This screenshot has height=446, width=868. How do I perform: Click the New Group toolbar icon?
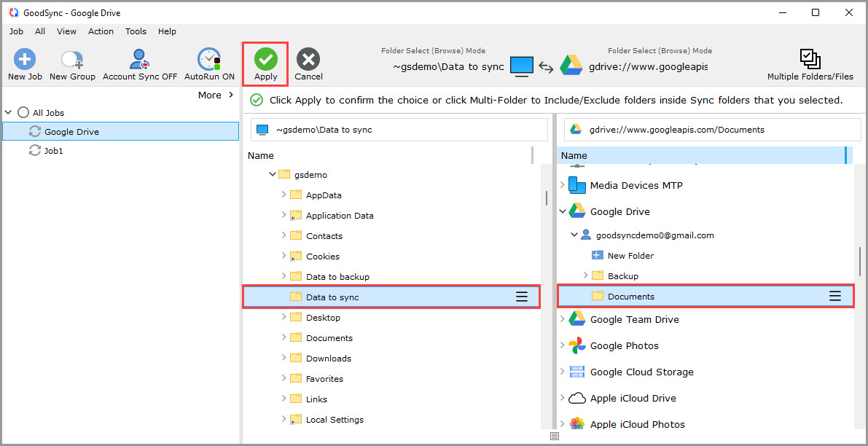tap(72, 60)
